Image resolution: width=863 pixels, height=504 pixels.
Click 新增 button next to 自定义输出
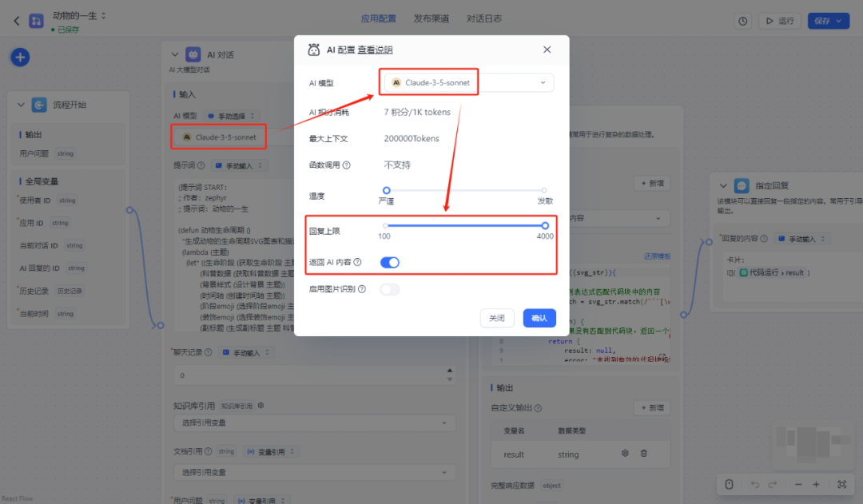coord(652,407)
